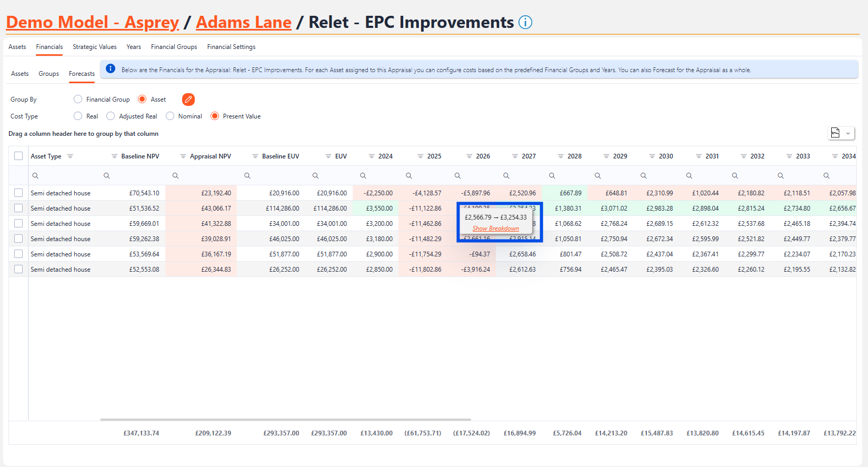Check the first Semi detached house row
Viewport: 868px width, 467px height.
18,193
